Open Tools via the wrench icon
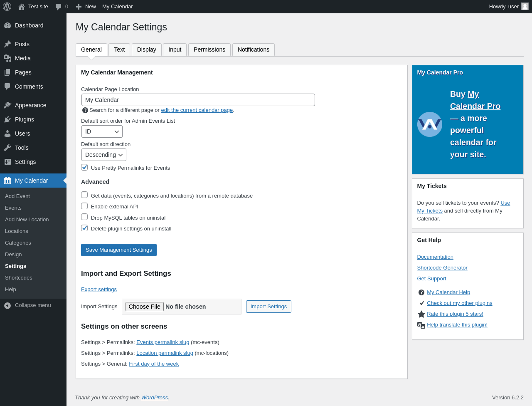532x406 pixels. tap(7, 148)
